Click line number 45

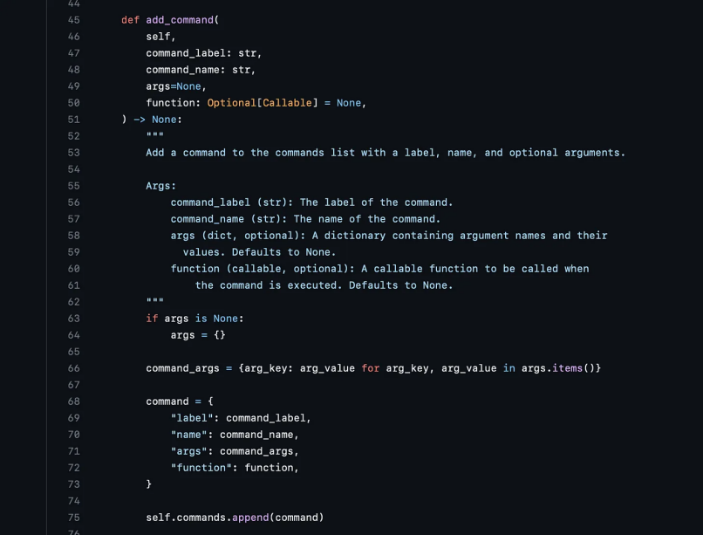74,20
